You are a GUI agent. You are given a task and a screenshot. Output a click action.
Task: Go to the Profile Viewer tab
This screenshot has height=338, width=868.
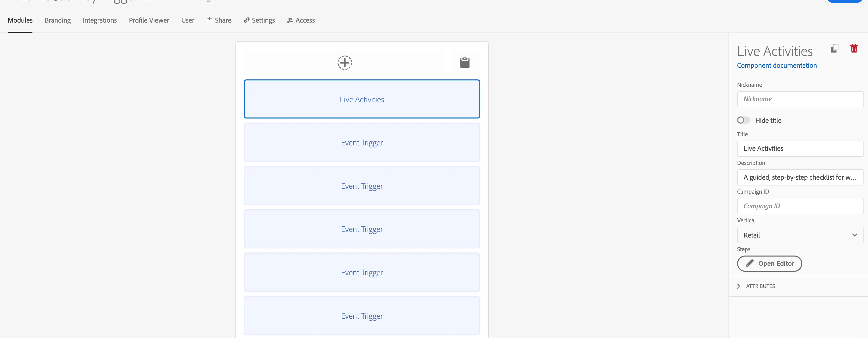[x=149, y=20]
